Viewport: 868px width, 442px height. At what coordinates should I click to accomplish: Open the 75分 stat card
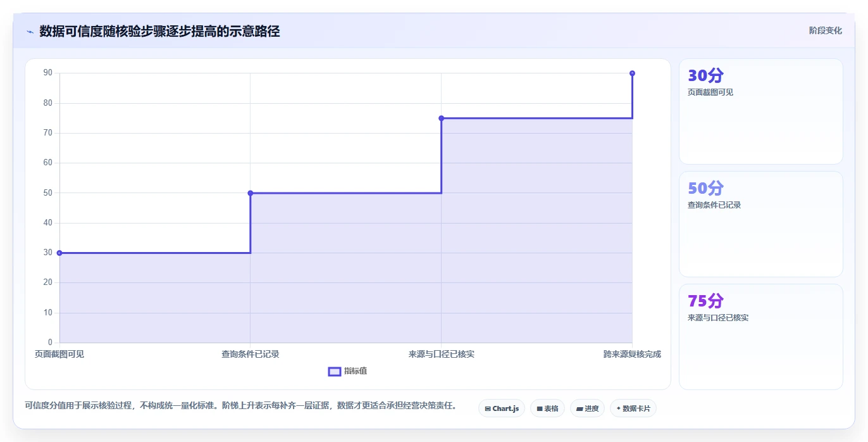tap(761, 337)
